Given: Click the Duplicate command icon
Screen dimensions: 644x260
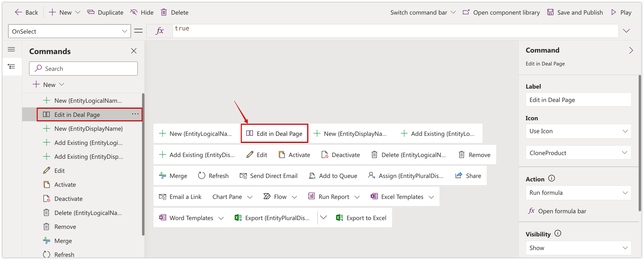Looking at the screenshot, I should tap(91, 12).
